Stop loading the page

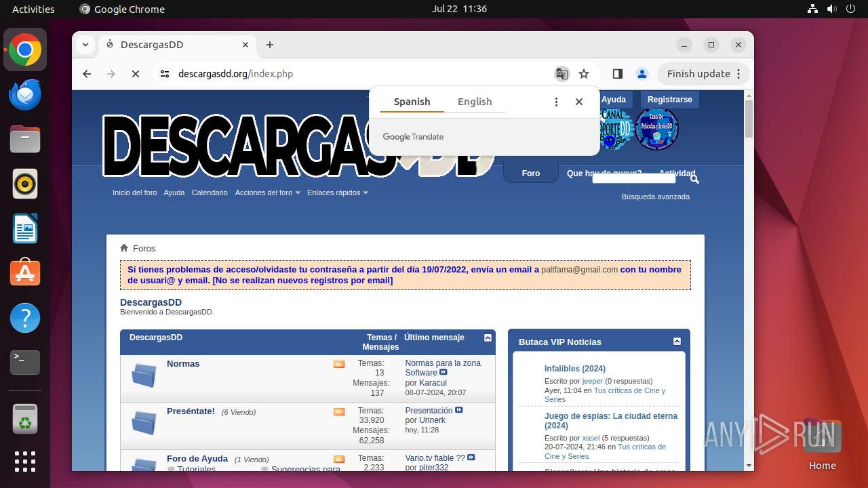[x=136, y=74]
